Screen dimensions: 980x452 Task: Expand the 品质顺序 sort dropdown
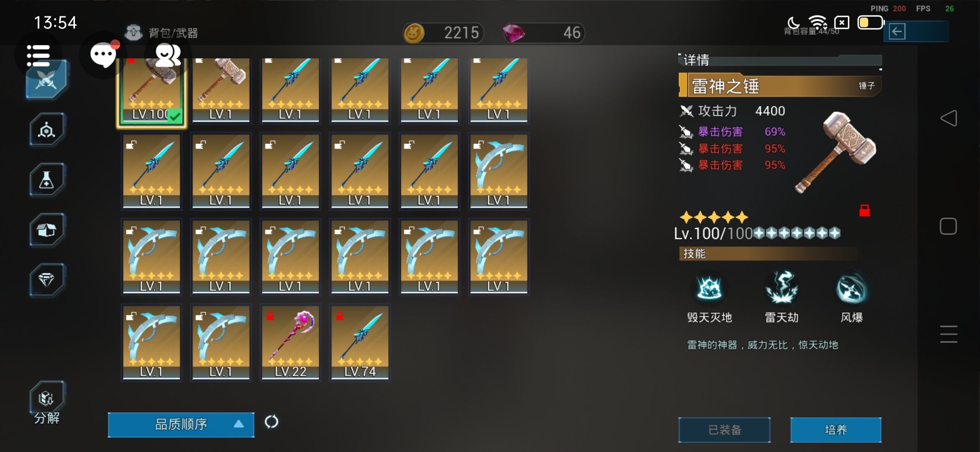click(181, 424)
